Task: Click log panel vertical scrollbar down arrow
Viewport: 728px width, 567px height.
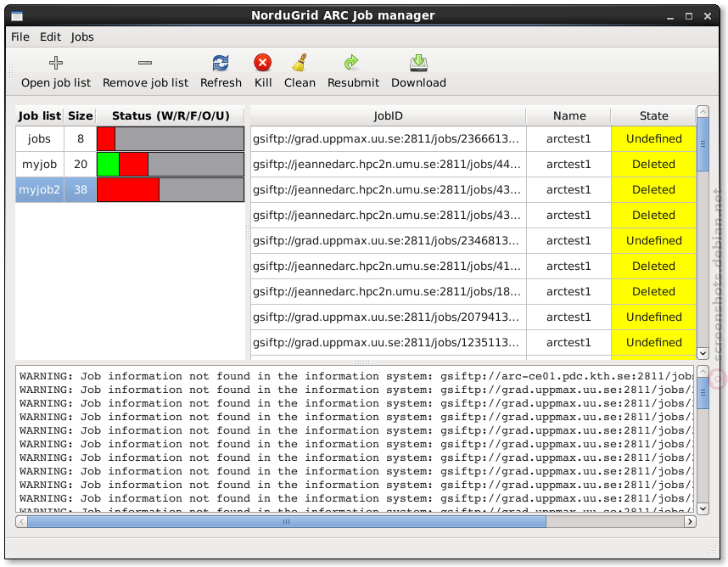Action: [703, 508]
